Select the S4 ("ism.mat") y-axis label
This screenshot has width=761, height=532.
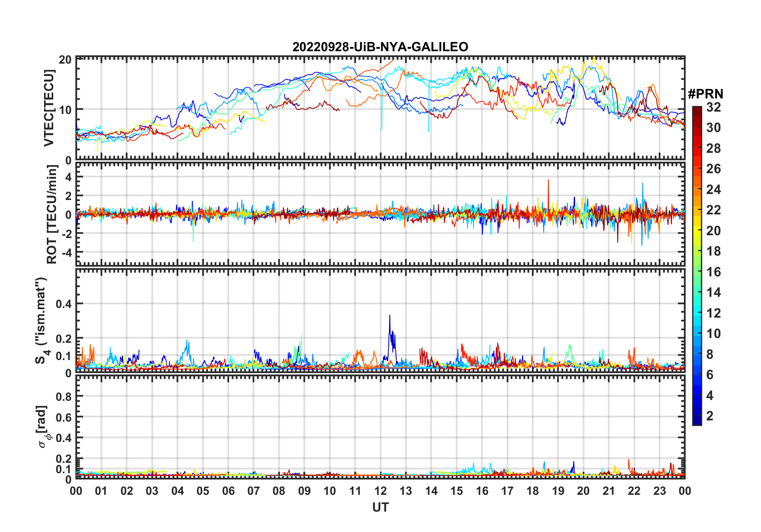pyautogui.click(x=41, y=320)
